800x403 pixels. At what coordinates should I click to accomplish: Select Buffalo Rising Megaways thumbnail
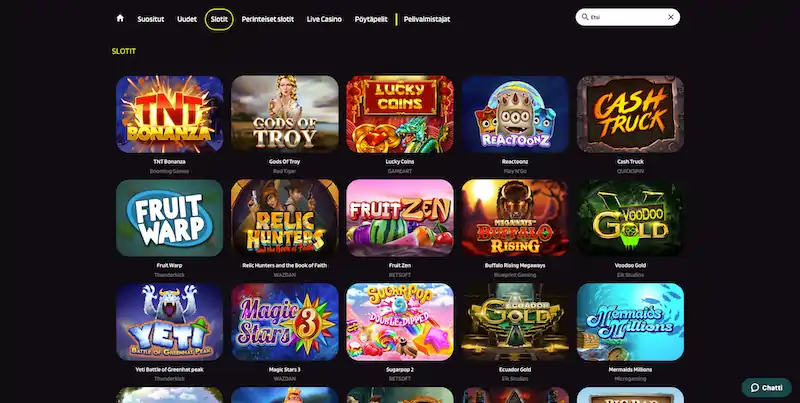[515, 218]
